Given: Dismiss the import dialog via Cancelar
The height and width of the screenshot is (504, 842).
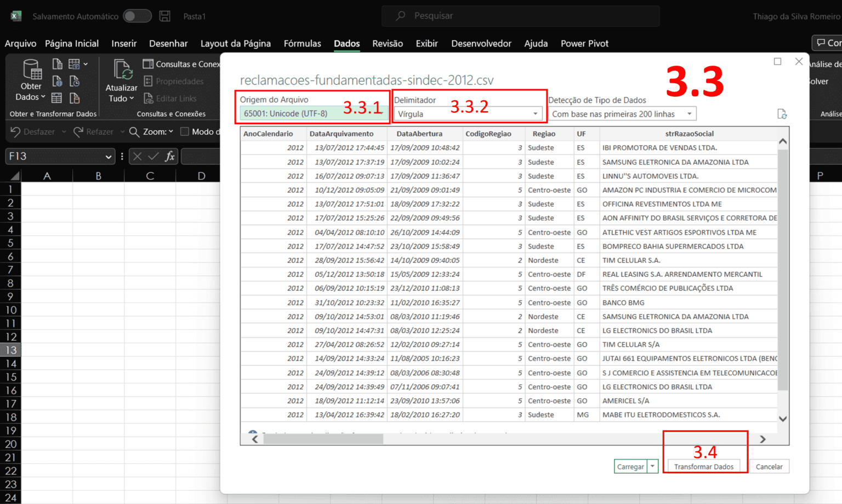Looking at the screenshot, I should pos(769,466).
